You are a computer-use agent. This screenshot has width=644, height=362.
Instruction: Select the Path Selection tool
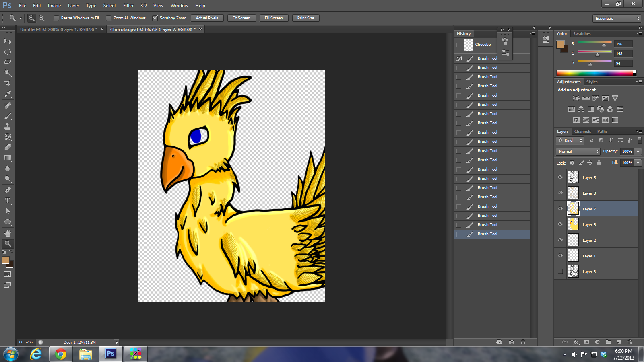8,211
